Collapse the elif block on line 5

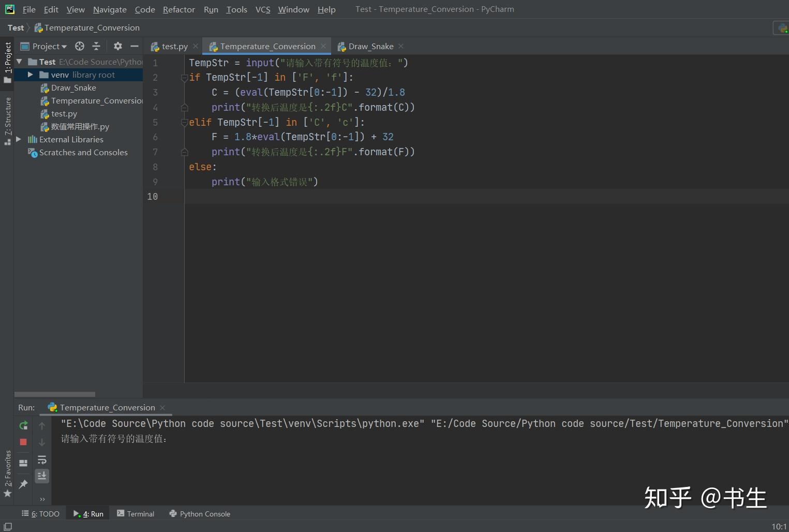[184, 123]
